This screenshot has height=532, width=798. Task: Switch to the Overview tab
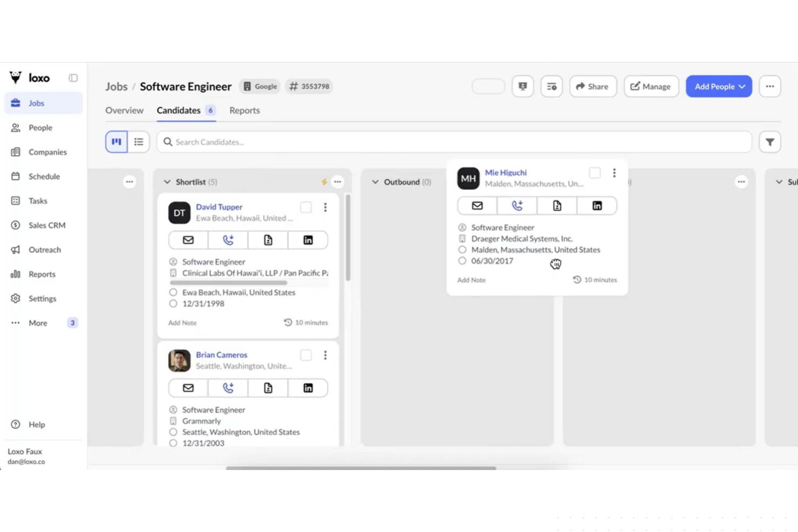125,110
